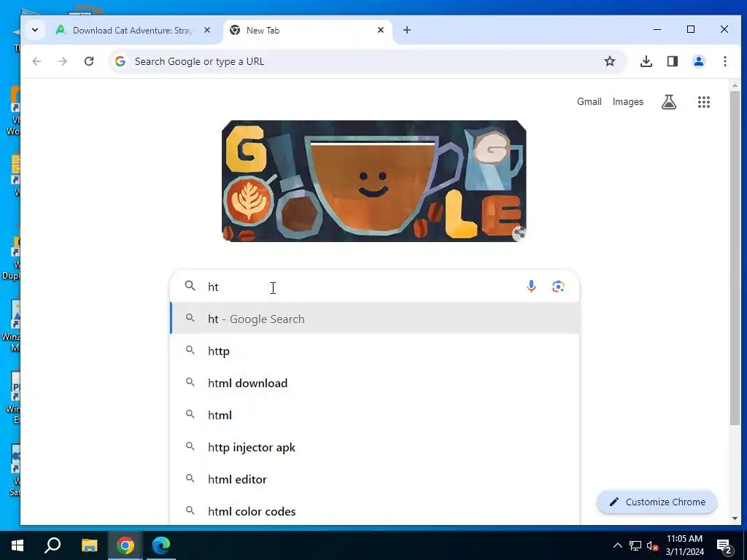Open the network tray icon
747x560 pixels.
click(x=635, y=545)
